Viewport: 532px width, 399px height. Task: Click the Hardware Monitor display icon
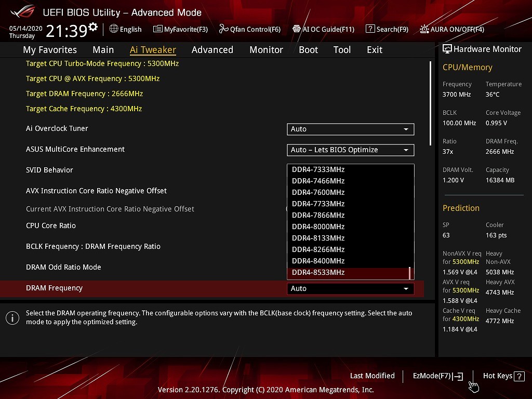447,49
